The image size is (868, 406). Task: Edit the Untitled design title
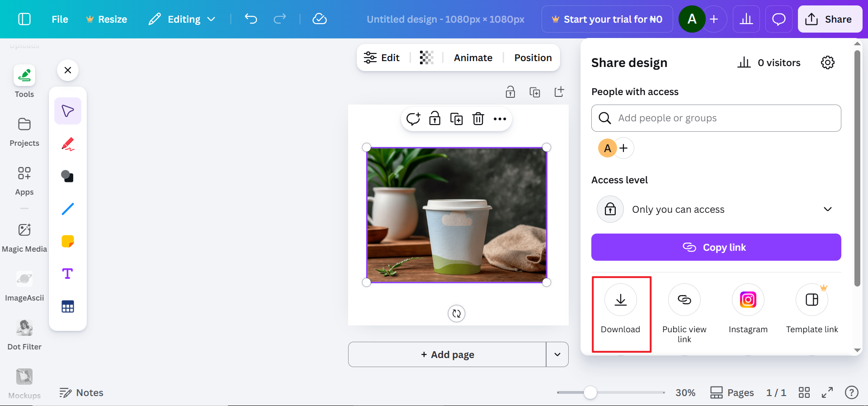(x=445, y=19)
